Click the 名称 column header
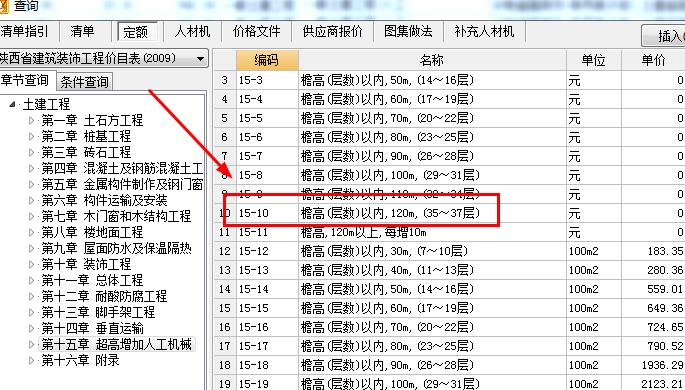 (x=432, y=60)
